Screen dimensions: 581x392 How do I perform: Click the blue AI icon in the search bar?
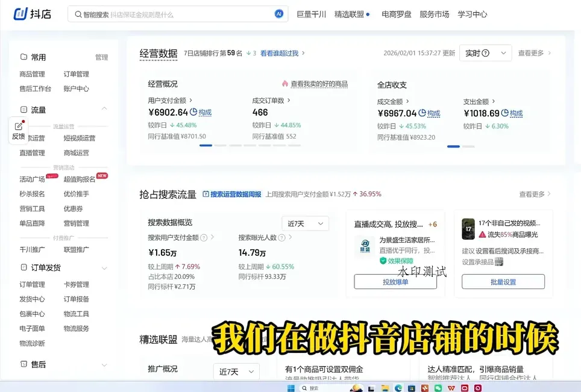278,14
